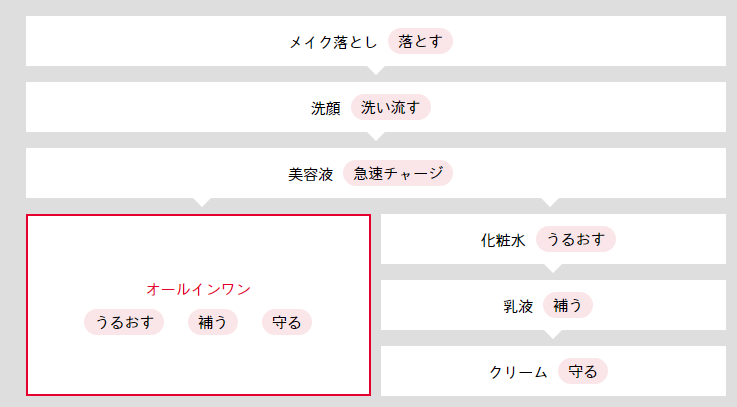
Task: Click うるおす tag next to 化粧水
Action: pyautogui.click(x=576, y=239)
